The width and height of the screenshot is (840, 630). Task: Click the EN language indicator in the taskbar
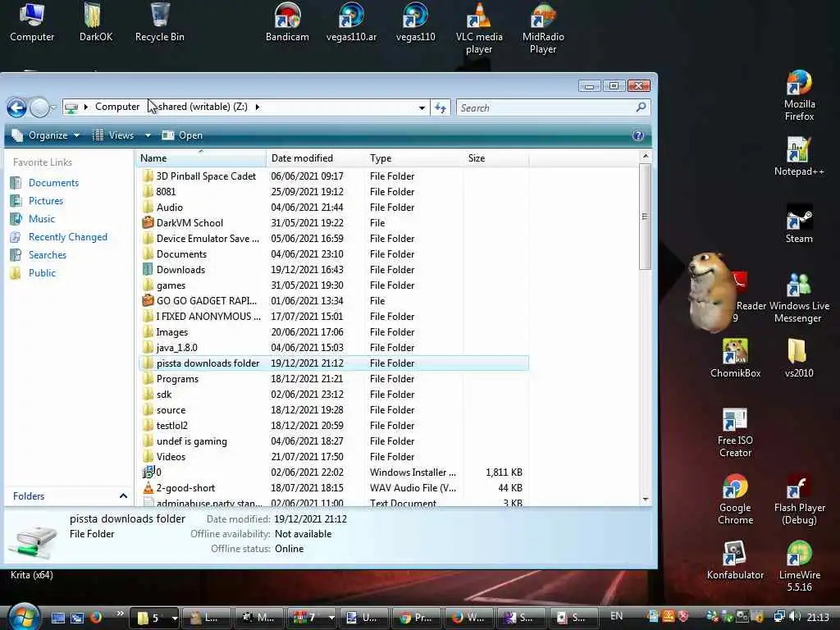(x=617, y=616)
